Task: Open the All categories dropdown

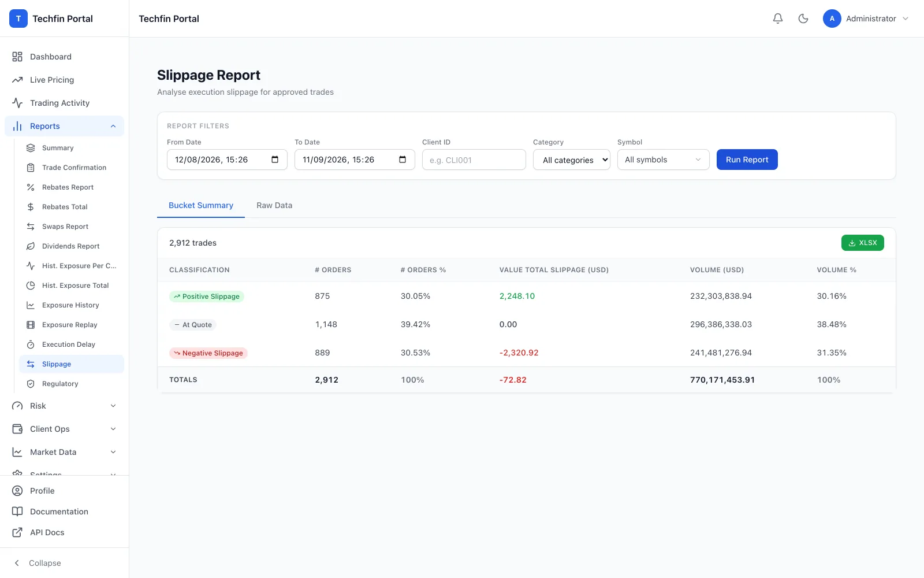Action: coord(572,160)
